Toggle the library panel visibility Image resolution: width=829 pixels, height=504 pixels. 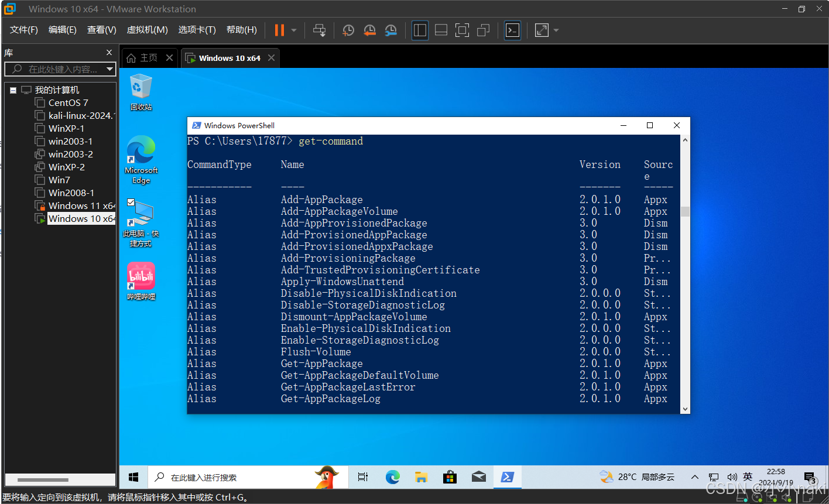[420, 30]
